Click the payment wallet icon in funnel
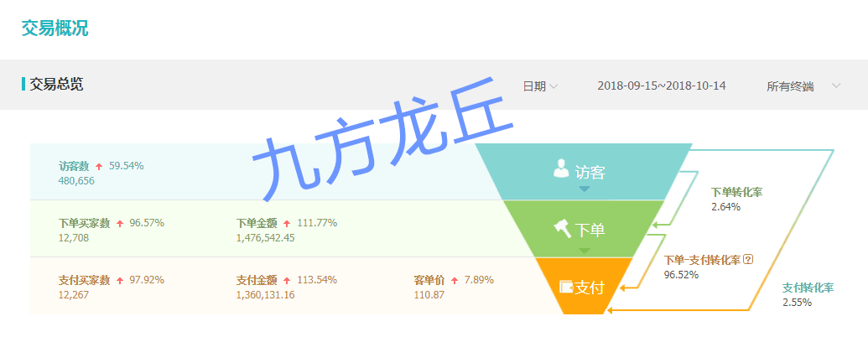This screenshot has width=868, height=337. pyautogui.click(x=566, y=287)
